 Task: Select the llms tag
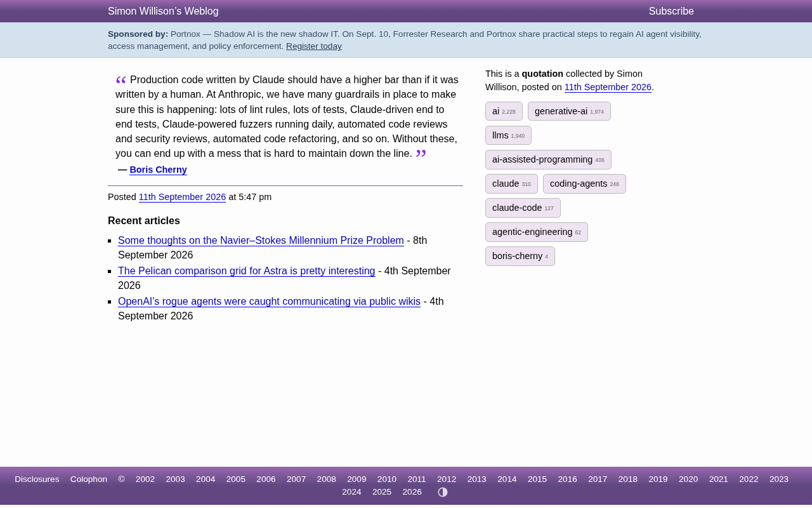[508, 135]
